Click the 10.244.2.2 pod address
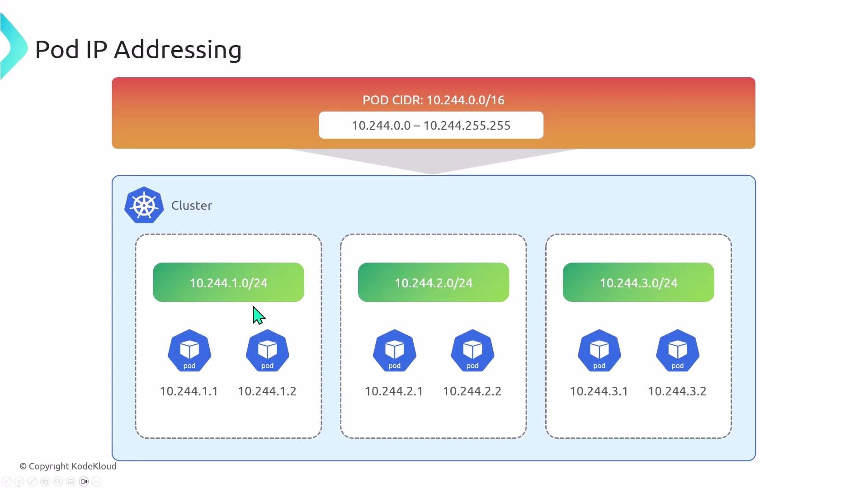 point(472,391)
